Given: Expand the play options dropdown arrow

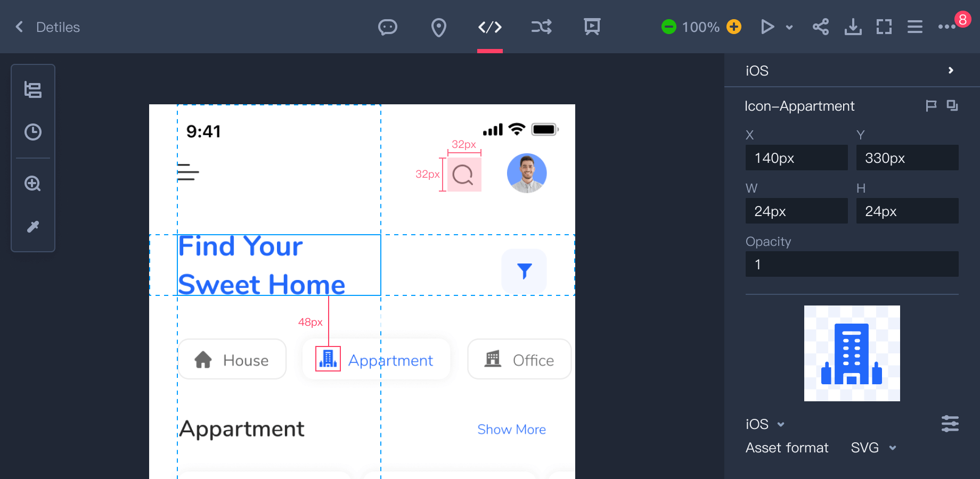Looking at the screenshot, I should tap(789, 27).
